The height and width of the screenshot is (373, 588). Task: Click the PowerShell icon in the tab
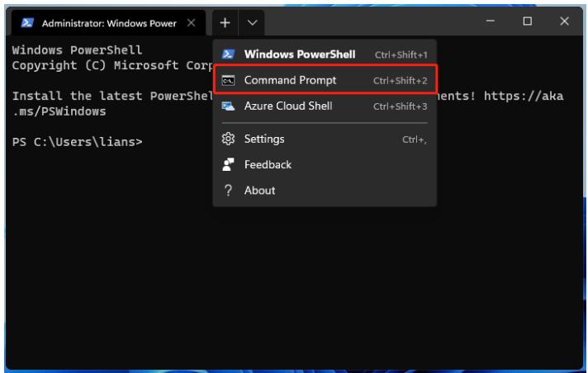click(x=26, y=22)
